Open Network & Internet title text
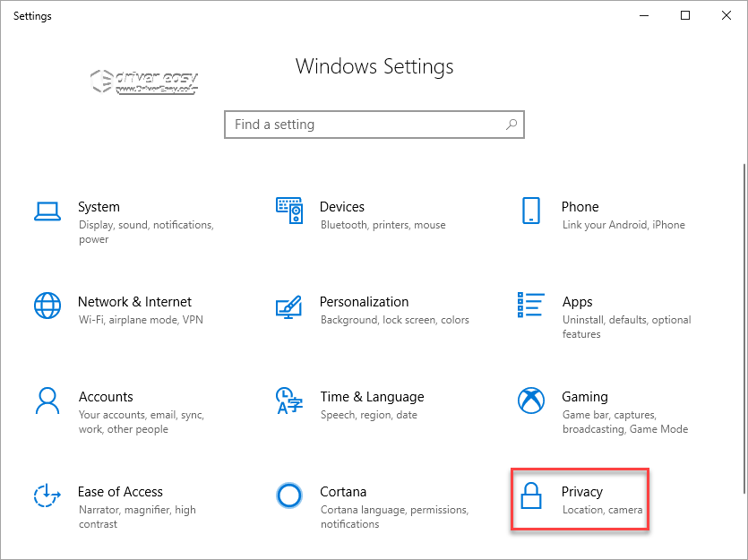Viewport: 748px width, 560px height. (x=134, y=302)
